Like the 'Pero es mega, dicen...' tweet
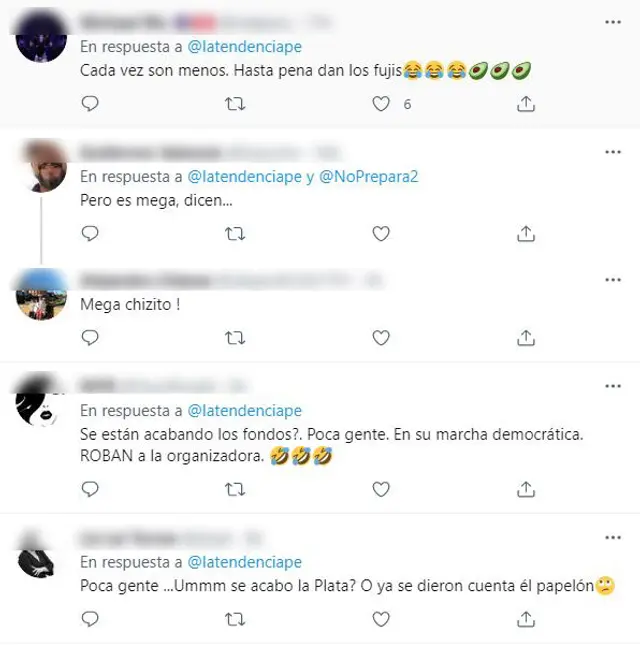The image size is (640, 646). [x=381, y=234]
